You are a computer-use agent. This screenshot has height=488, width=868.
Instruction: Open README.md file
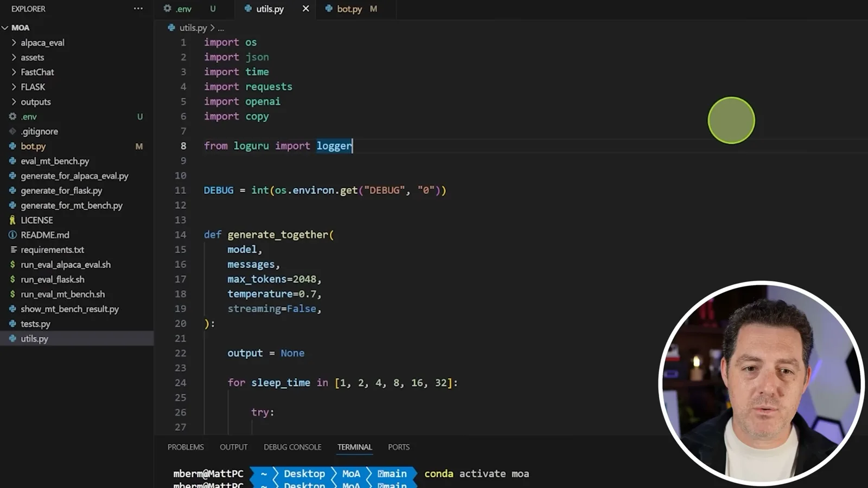coord(76,235)
